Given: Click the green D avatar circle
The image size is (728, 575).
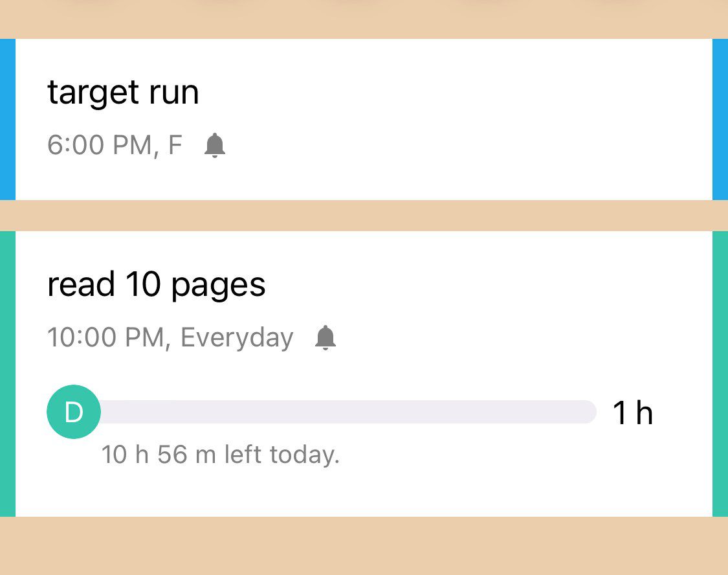Looking at the screenshot, I should 74,412.
